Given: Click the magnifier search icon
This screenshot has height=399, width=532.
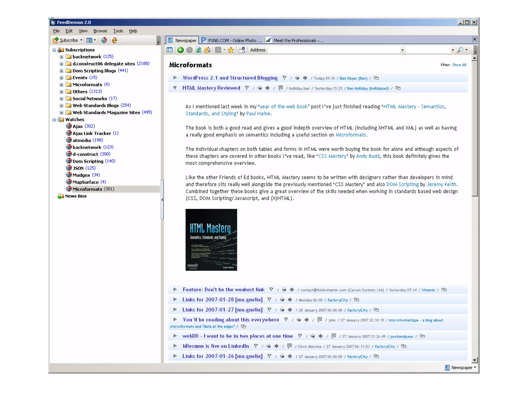Looking at the screenshot, I should coord(460,50).
